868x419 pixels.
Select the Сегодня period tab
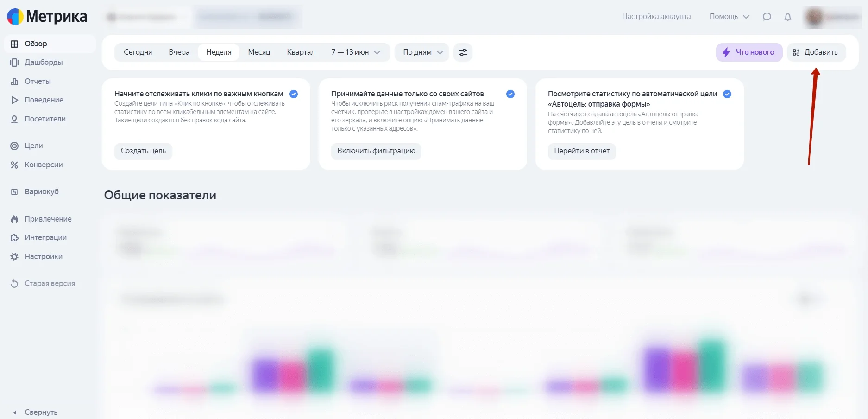(138, 52)
